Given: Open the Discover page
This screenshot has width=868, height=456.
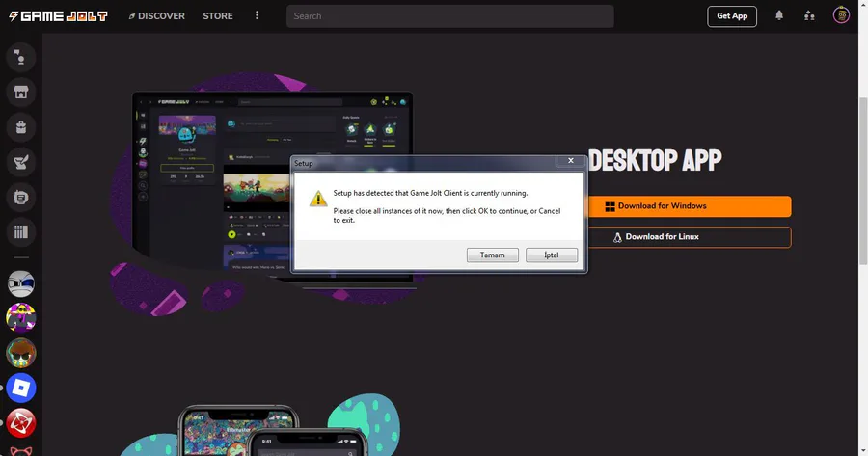Looking at the screenshot, I should point(156,16).
